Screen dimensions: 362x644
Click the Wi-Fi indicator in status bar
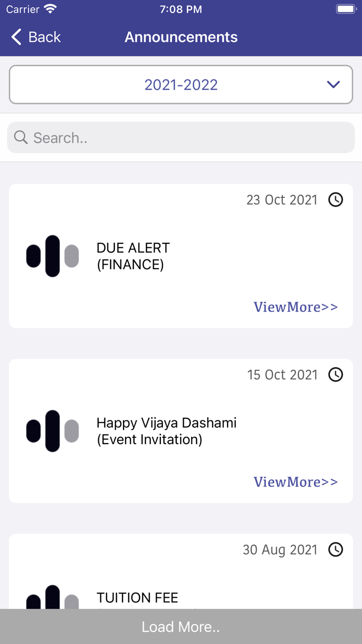[50, 8]
